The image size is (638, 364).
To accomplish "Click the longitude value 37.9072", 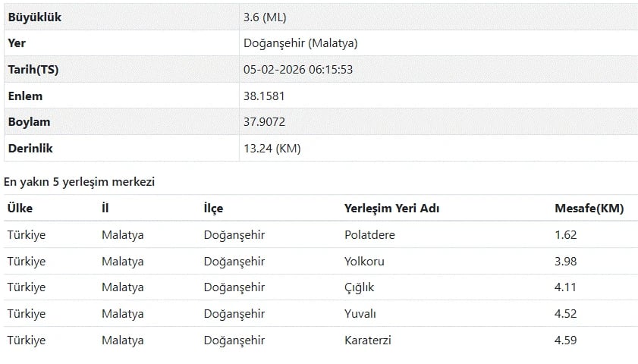I will [x=264, y=122].
